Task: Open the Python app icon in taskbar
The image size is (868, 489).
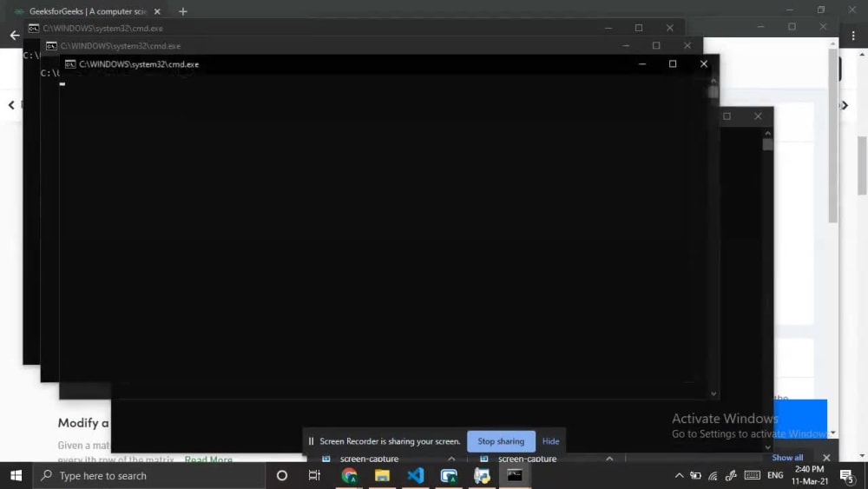Action: click(x=482, y=476)
